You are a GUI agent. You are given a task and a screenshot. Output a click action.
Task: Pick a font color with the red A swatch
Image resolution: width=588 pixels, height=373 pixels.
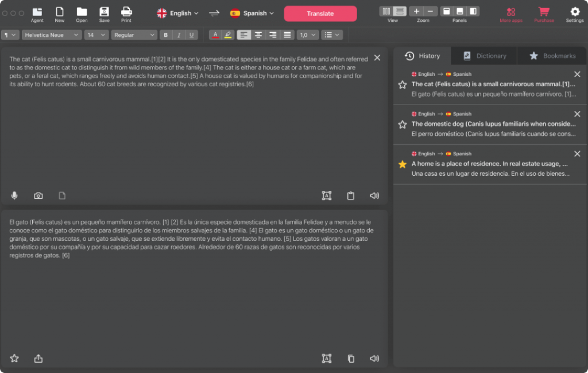click(x=215, y=34)
